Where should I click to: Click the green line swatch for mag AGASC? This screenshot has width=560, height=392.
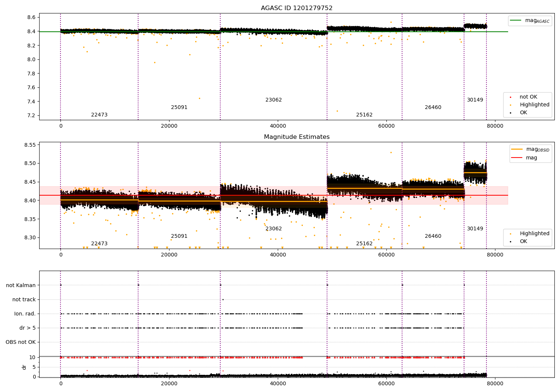click(516, 21)
